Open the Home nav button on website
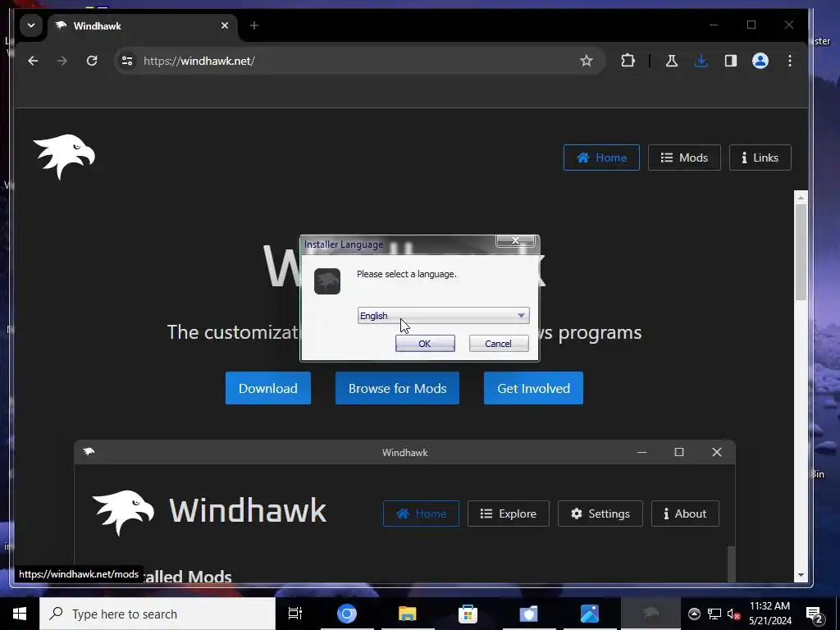 (601, 157)
